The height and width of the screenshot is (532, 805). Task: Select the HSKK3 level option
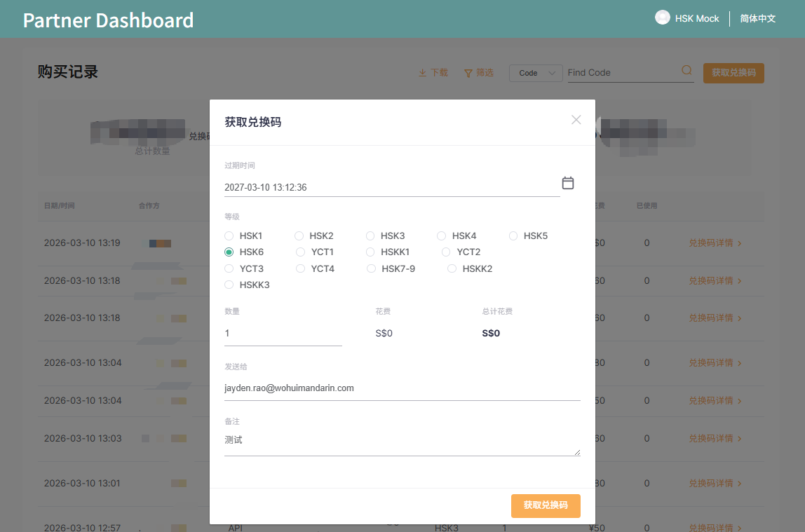coord(229,284)
